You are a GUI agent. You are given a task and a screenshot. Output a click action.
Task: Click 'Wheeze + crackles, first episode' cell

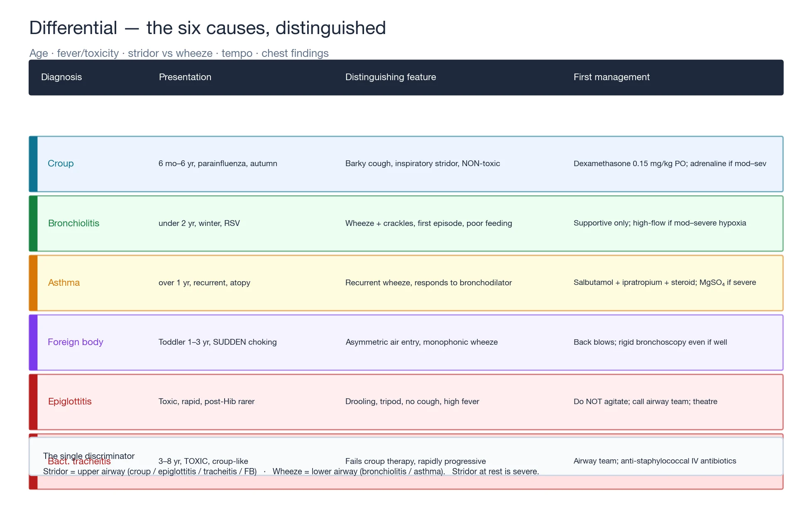tap(429, 223)
